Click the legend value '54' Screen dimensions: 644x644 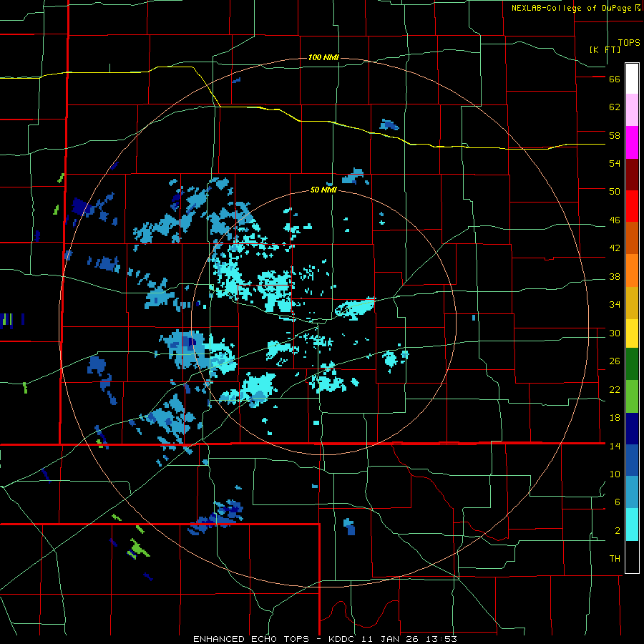pos(615,163)
